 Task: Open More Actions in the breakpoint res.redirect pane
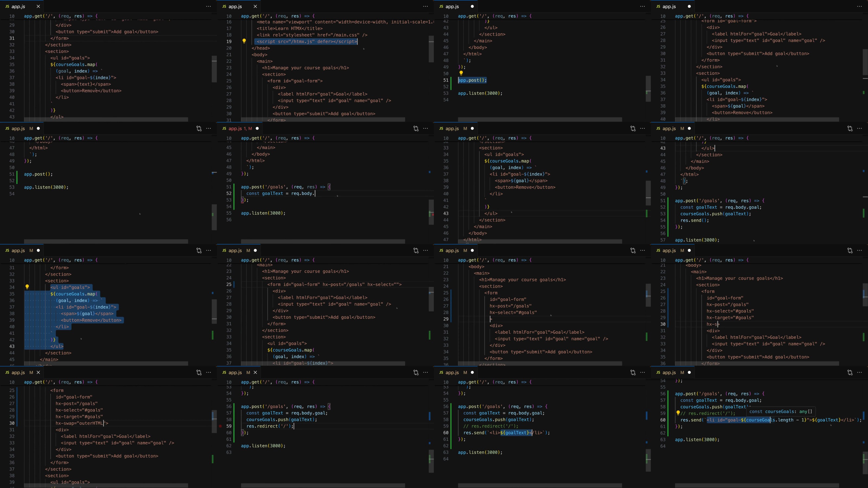point(426,372)
